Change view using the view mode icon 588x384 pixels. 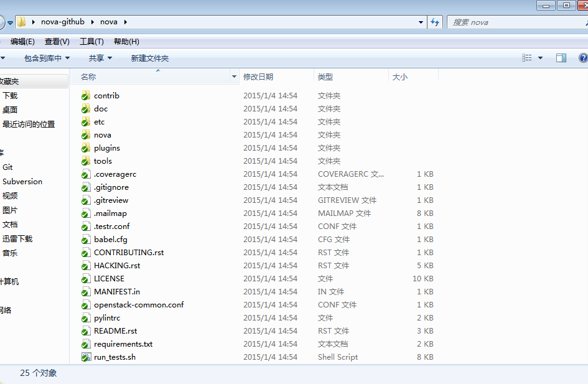[x=527, y=58]
